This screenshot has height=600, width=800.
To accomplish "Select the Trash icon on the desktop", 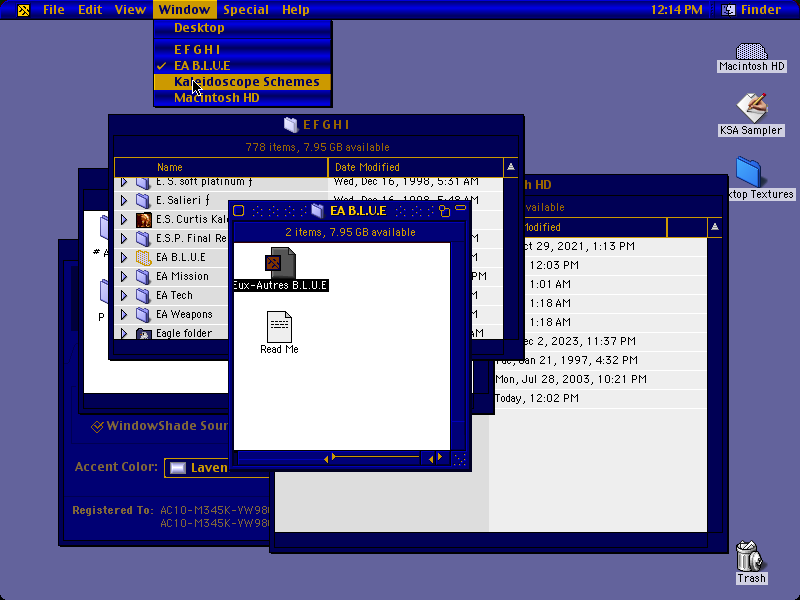I will [749, 556].
